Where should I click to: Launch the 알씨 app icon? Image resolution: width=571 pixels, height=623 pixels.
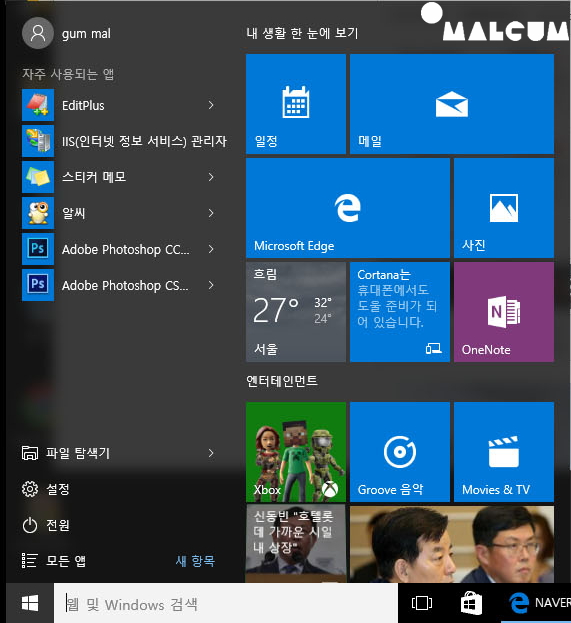point(38,213)
